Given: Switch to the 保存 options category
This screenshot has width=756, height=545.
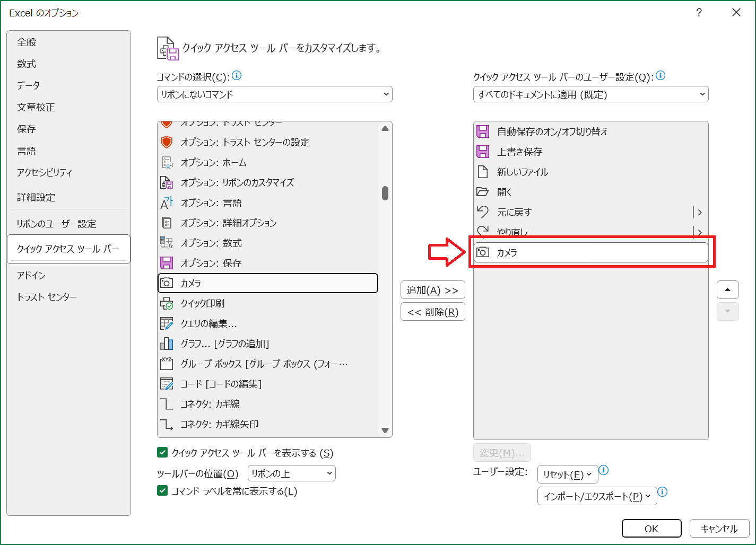Looking at the screenshot, I should [68, 129].
